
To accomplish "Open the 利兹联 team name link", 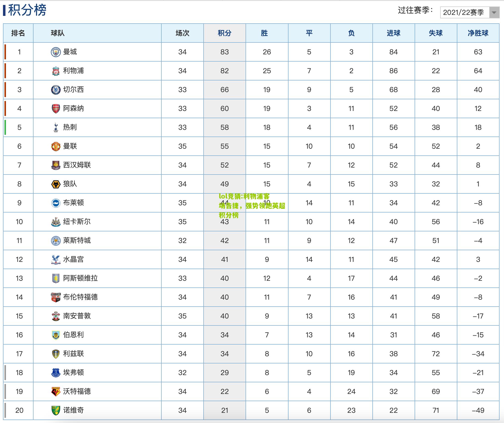I will tap(73, 354).
